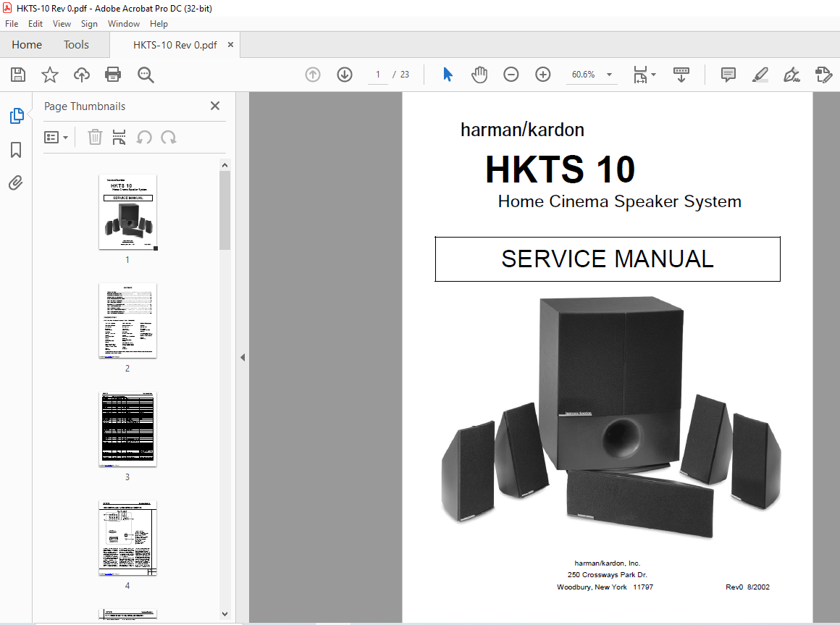Click the Home Cinema Speaker System subtitle
Image resolution: width=840 pixels, height=625 pixels.
tap(619, 201)
